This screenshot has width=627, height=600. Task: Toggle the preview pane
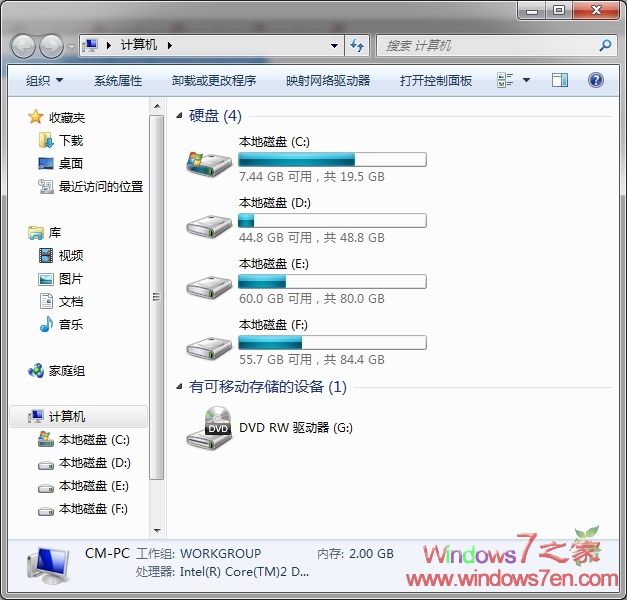coord(560,80)
